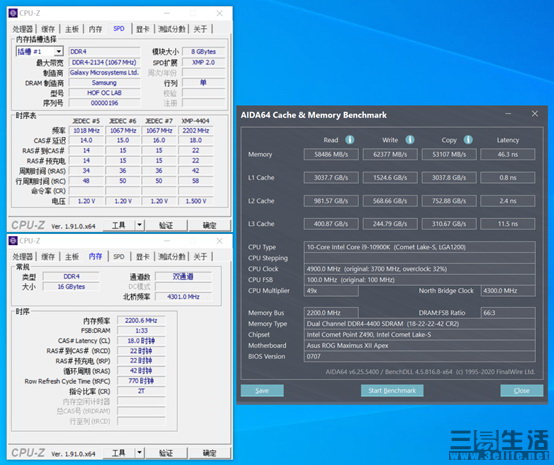
Task: Click 北桥频率 value 4301.0 MHz
Action: (183, 297)
